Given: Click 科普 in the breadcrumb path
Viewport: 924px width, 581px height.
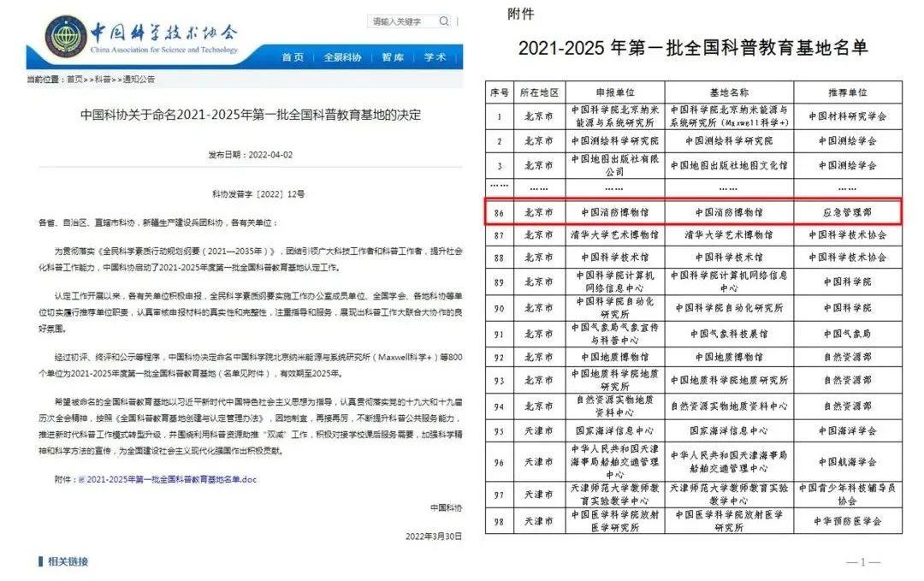Looking at the screenshot, I should (102, 80).
